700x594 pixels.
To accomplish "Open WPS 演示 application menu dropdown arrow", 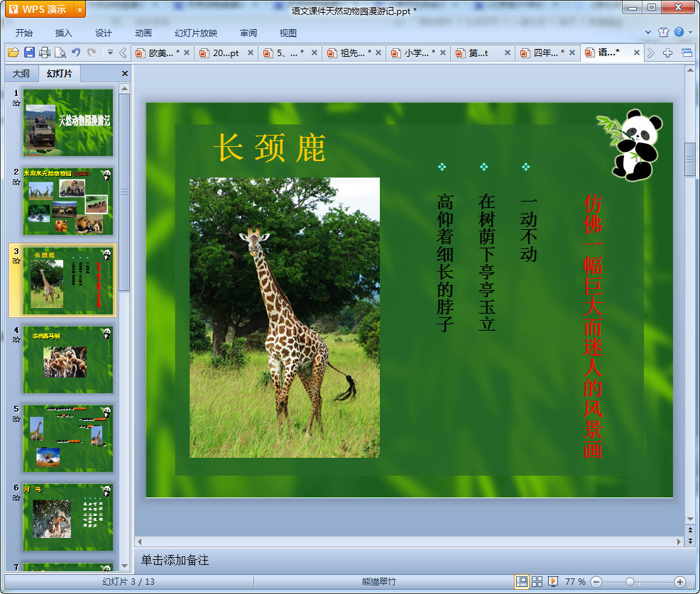I will tap(80, 9).
